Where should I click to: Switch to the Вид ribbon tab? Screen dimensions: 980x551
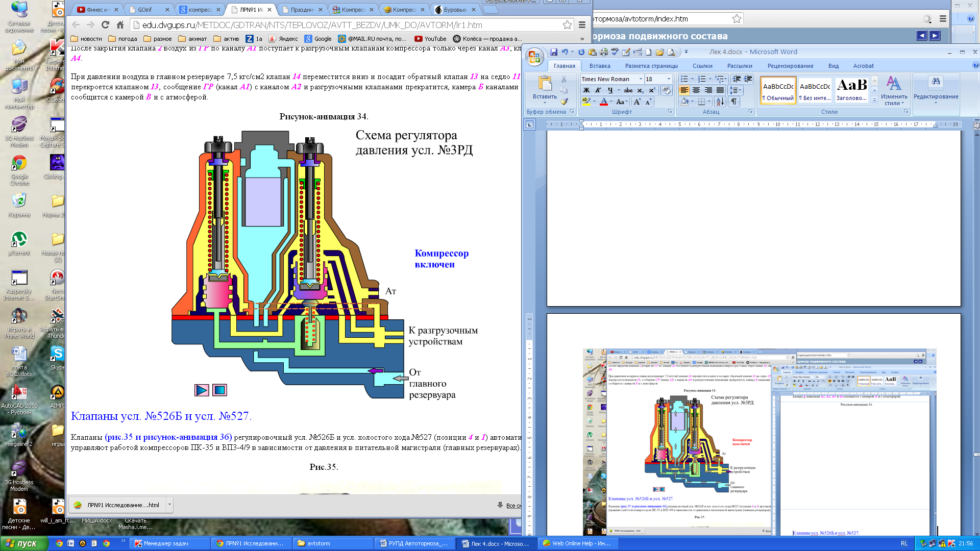tap(833, 66)
